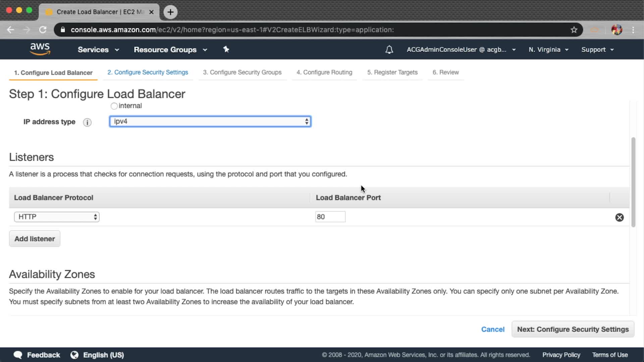The width and height of the screenshot is (644, 362).
Task: Click the IP address type info icon
Action: (x=87, y=122)
